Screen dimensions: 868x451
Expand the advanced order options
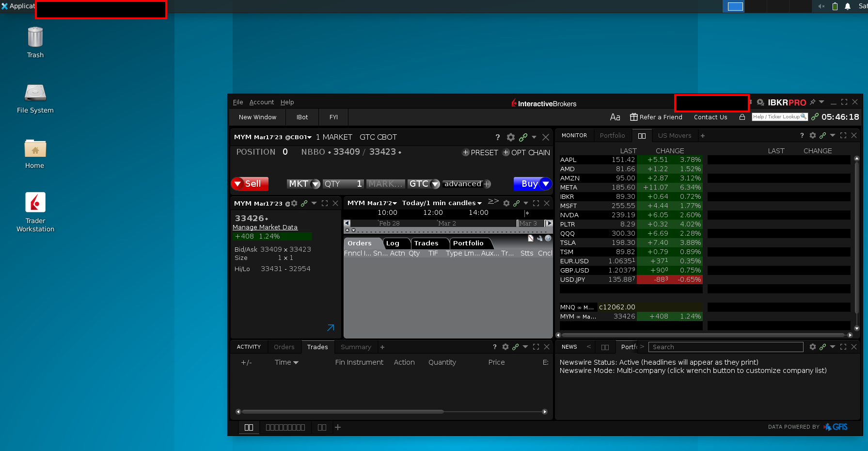tap(467, 184)
